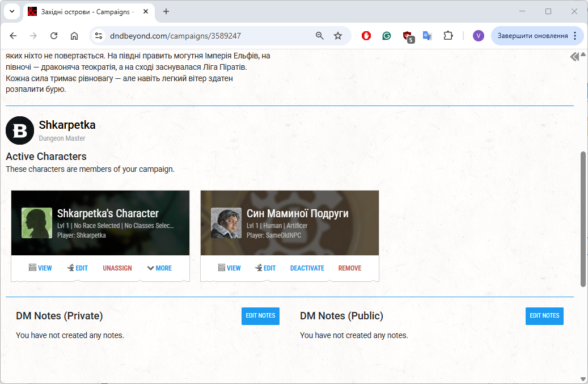Remove the Син Маминої Подруги character
The height and width of the screenshot is (384, 588).
pyautogui.click(x=350, y=268)
